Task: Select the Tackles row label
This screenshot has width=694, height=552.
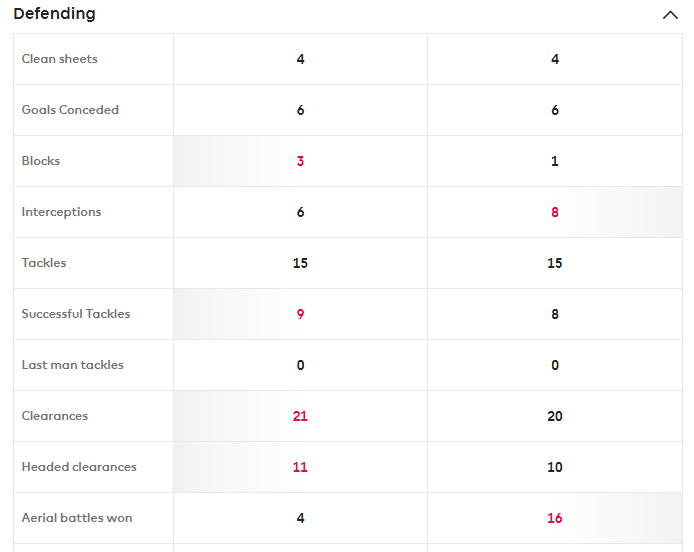Action: coord(44,263)
